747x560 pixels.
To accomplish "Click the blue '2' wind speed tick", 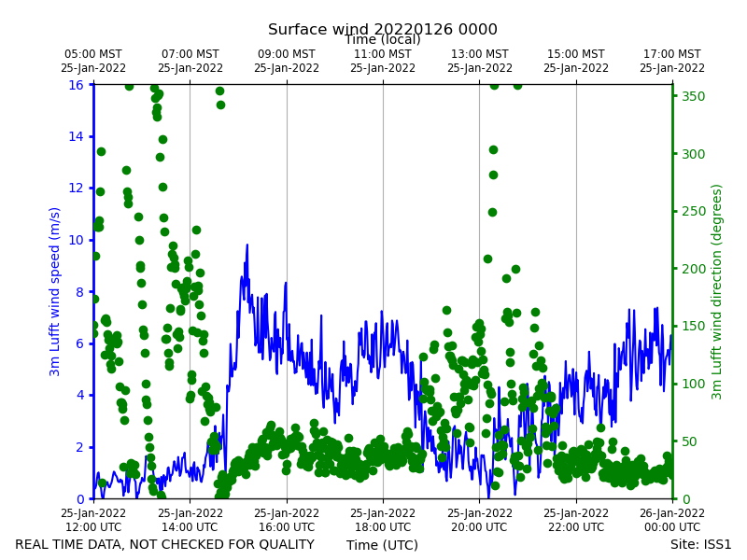I will pyautogui.click(x=79, y=447).
